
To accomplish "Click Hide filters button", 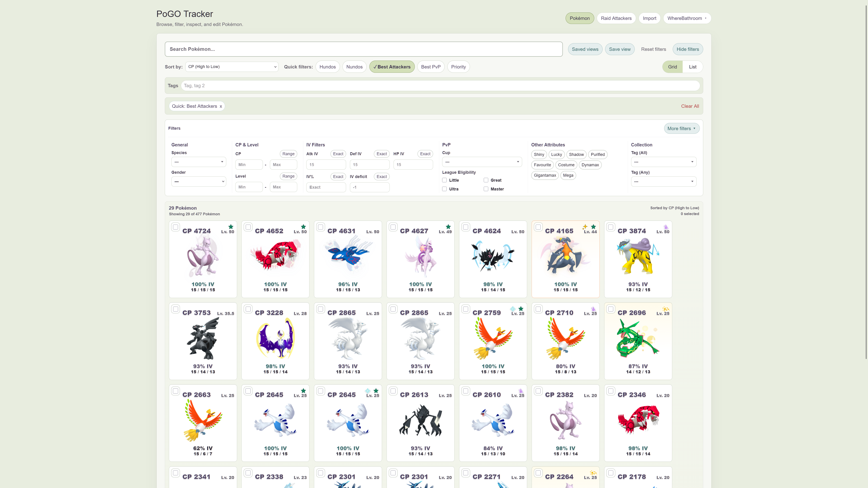I will (x=688, y=49).
